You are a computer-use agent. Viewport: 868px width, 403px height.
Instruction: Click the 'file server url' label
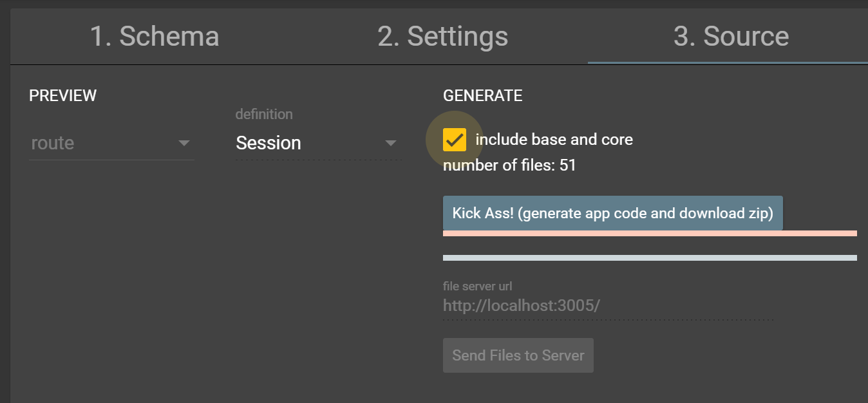pos(477,286)
